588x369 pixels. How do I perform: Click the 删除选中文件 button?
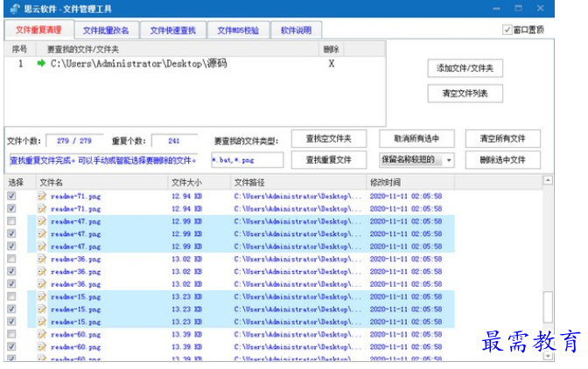coord(503,160)
